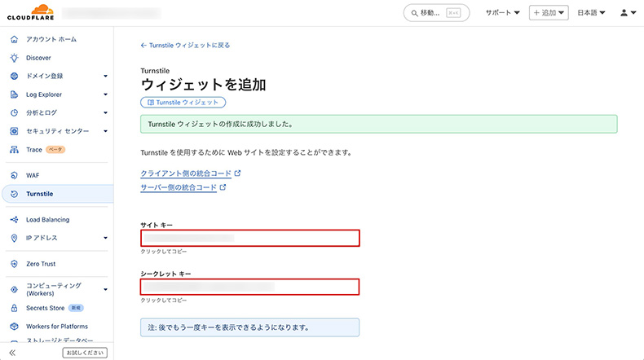Expand the コンピューティング (Workers) submenu arrow
Viewport: 644px width, 360px height.
point(105,289)
